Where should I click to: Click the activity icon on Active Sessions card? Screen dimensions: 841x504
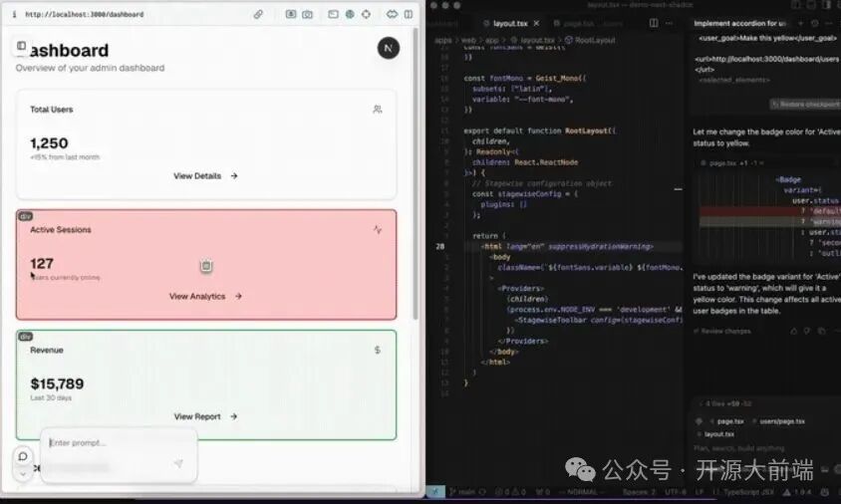pos(378,229)
